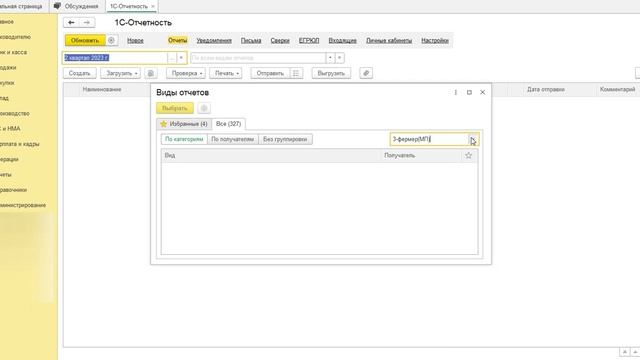The width and height of the screenshot is (640, 360).
Task: Open the Сверки section
Action: coord(280,40)
